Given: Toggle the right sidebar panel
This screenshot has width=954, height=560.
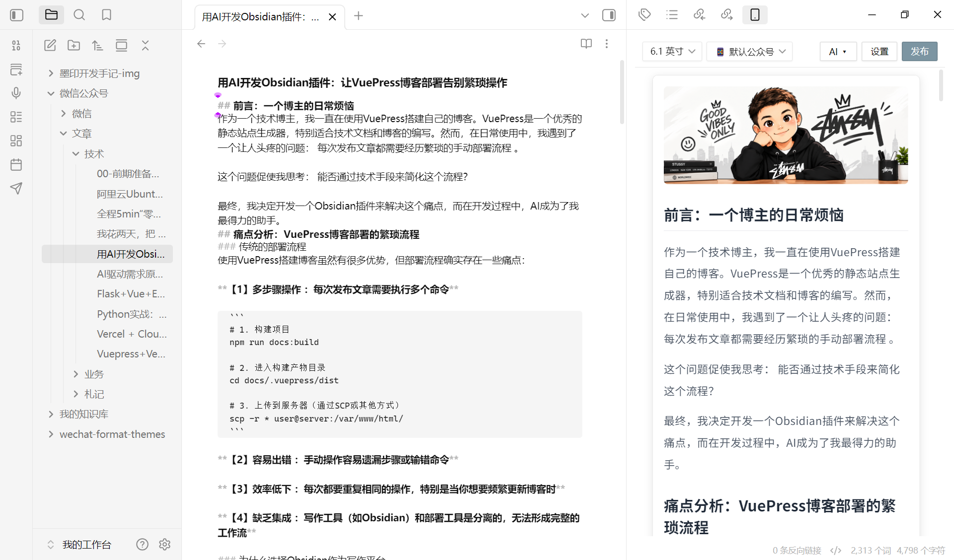Looking at the screenshot, I should [609, 15].
